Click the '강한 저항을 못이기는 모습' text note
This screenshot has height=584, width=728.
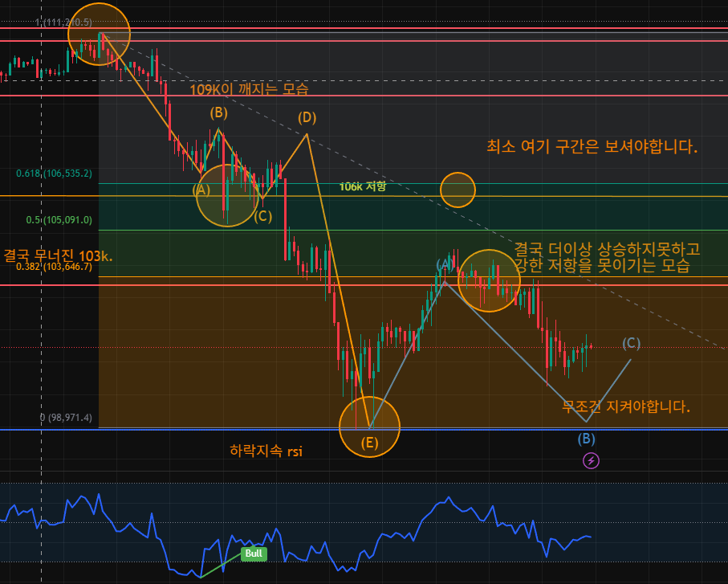click(x=602, y=266)
